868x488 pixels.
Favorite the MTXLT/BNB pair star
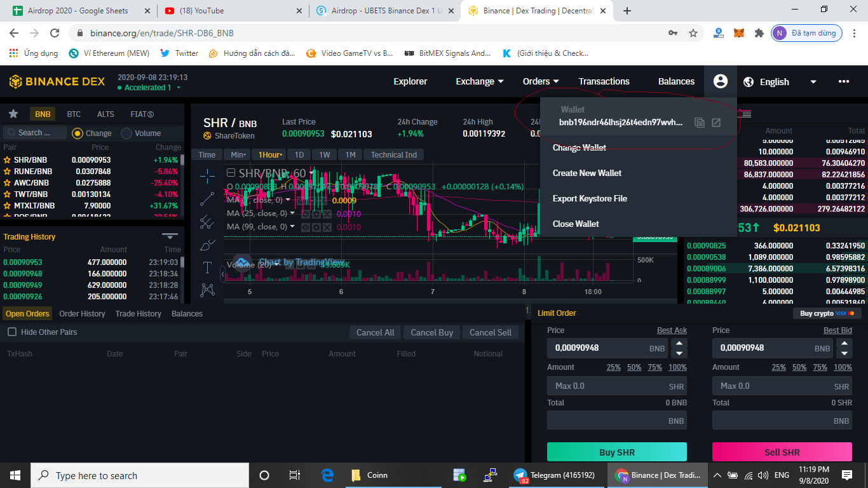point(8,206)
